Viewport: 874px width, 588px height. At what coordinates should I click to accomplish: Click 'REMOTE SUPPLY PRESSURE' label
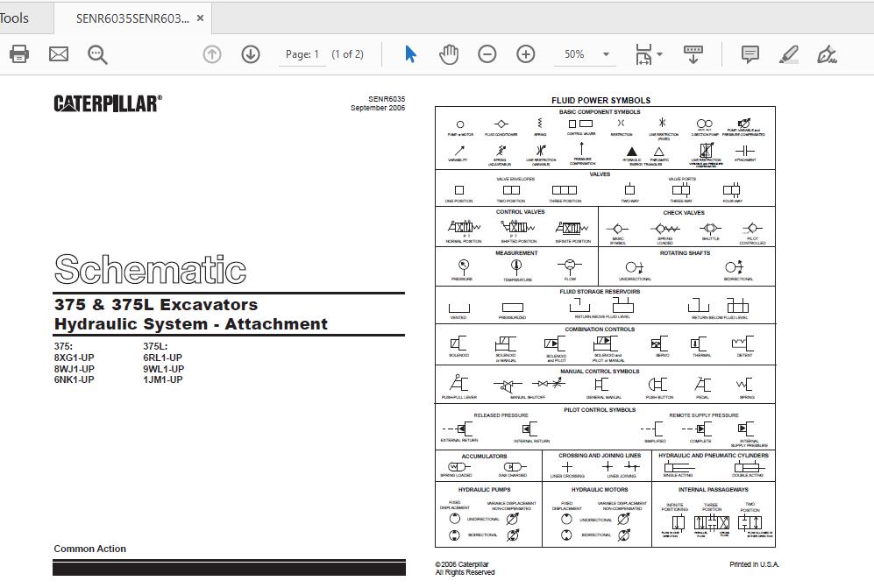(704, 415)
